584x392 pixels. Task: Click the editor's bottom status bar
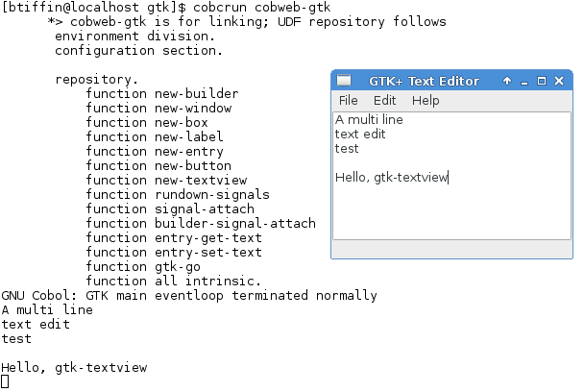[x=451, y=249]
